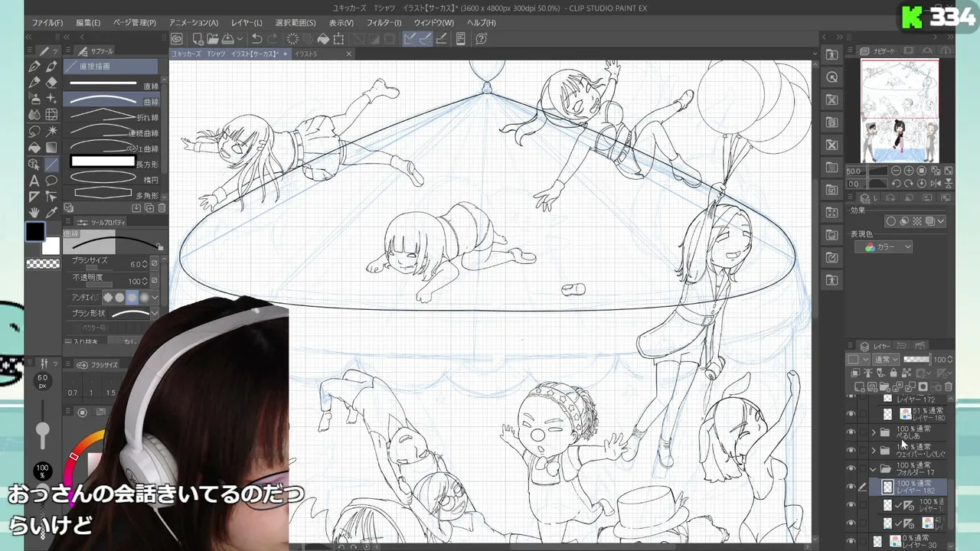Click the CLIP STUDIO support help icon
The width and height of the screenshot is (980, 551).
[x=482, y=38]
